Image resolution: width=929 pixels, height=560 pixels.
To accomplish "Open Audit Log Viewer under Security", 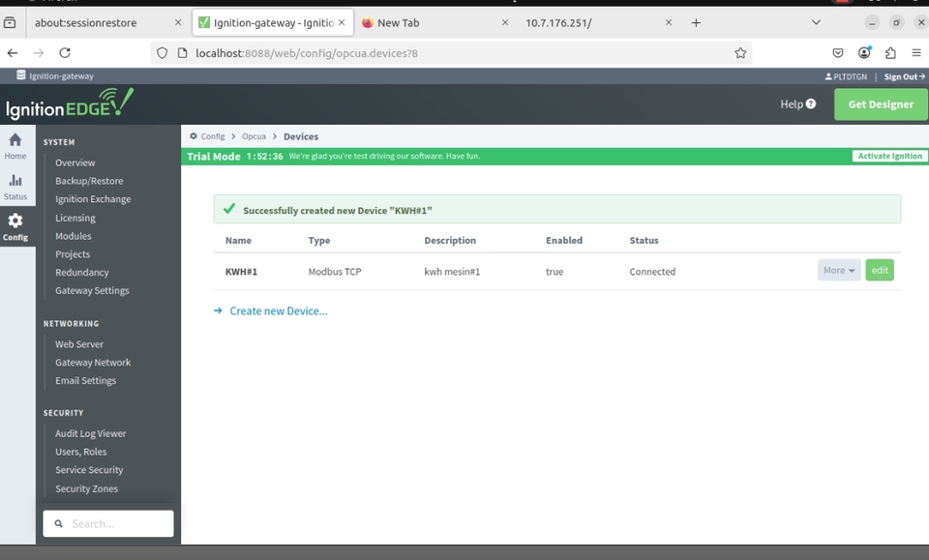I will (91, 434).
